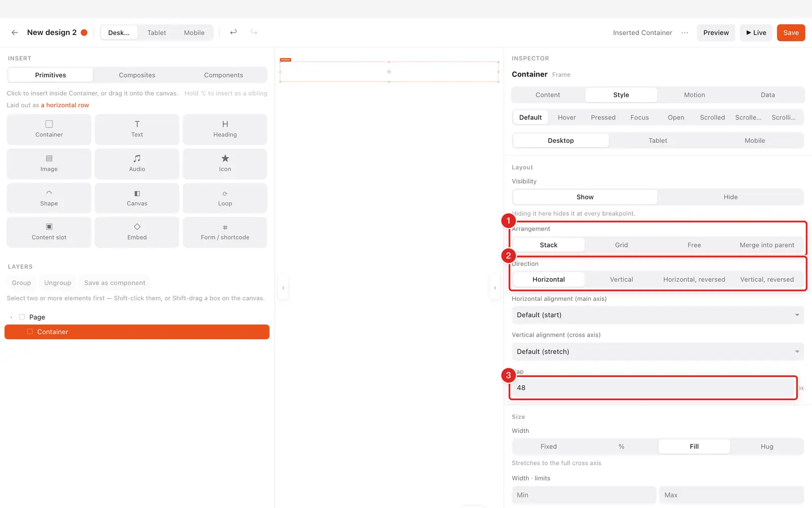Image resolution: width=812 pixels, height=508 pixels.
Task: Insert an Embed primitive
Action: click(x=137, y=232)
